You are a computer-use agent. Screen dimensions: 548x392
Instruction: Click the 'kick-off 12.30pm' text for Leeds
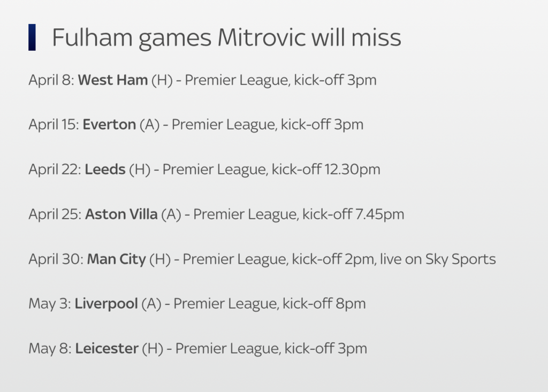[x=326, y=170]
